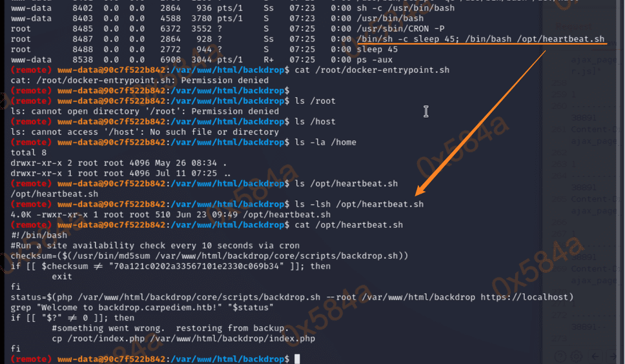Screen dimensions: 625x364
Task: Click the "cat /opt/heartbeat.sh" command text
Action: [x=349, y=225]
